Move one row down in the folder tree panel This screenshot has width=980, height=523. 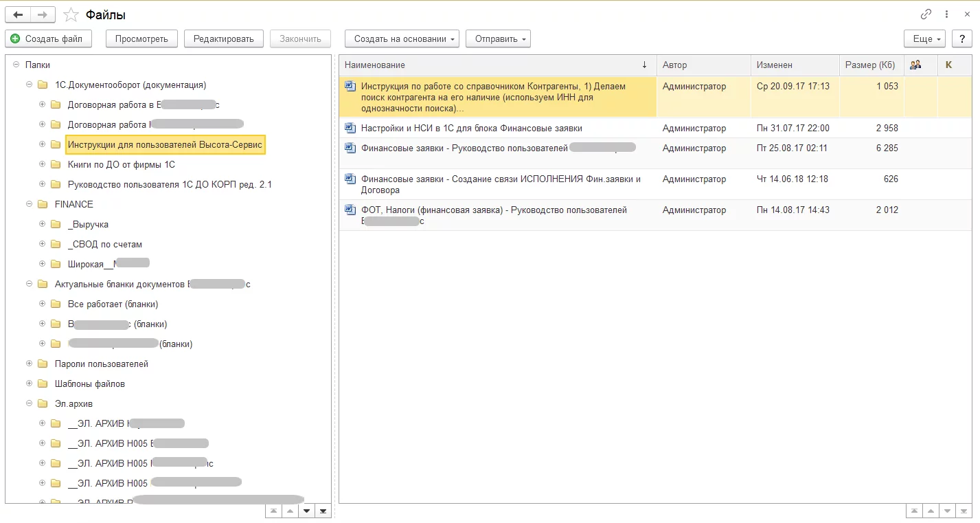[x=307, y=511]
